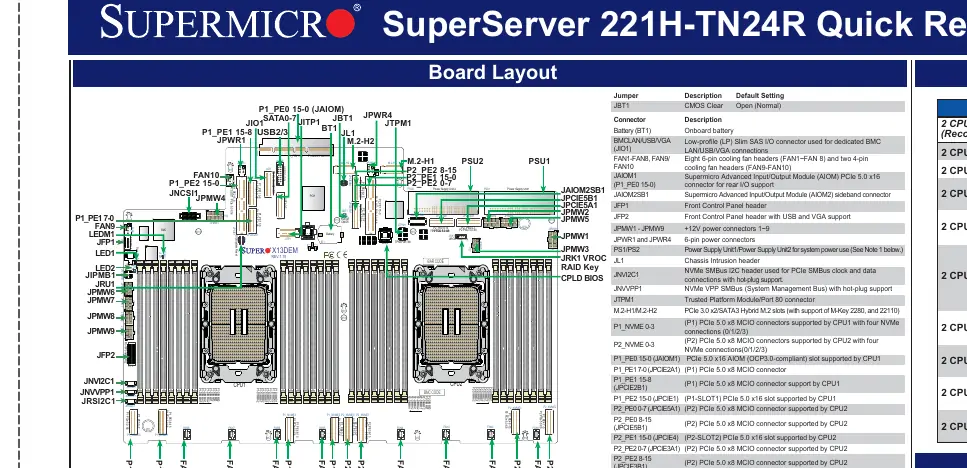This screenshot has height=468, width=967.
Task: Click the JPCIE5A1 callout label
Action: click(x=579, y=205)
